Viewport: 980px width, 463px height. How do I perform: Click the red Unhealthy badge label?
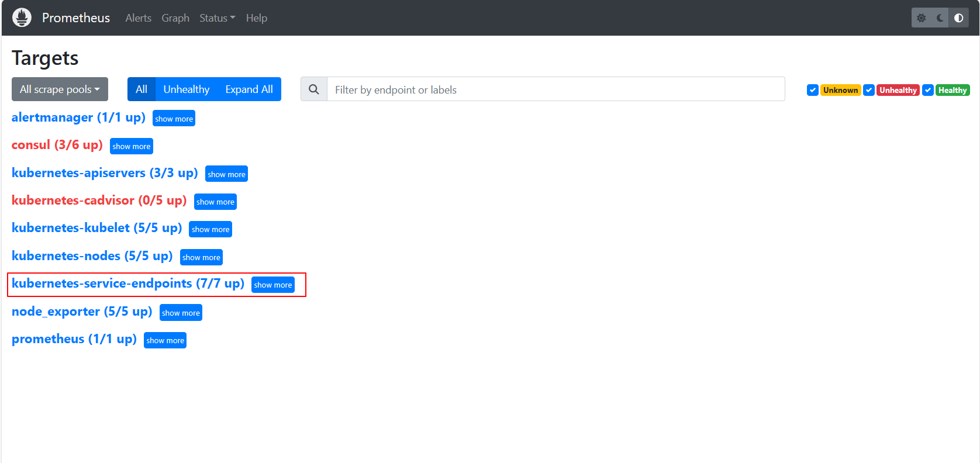point(898,90)
